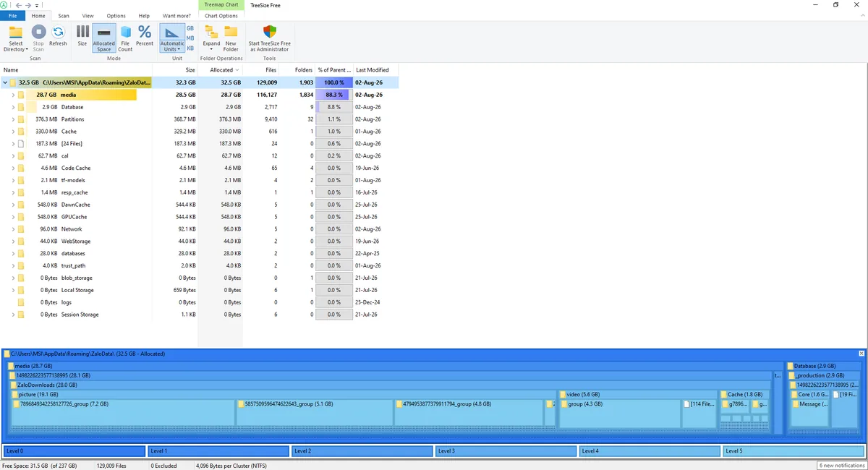Expand the tf-models folder
868x470 pixels.
point(13,180)
